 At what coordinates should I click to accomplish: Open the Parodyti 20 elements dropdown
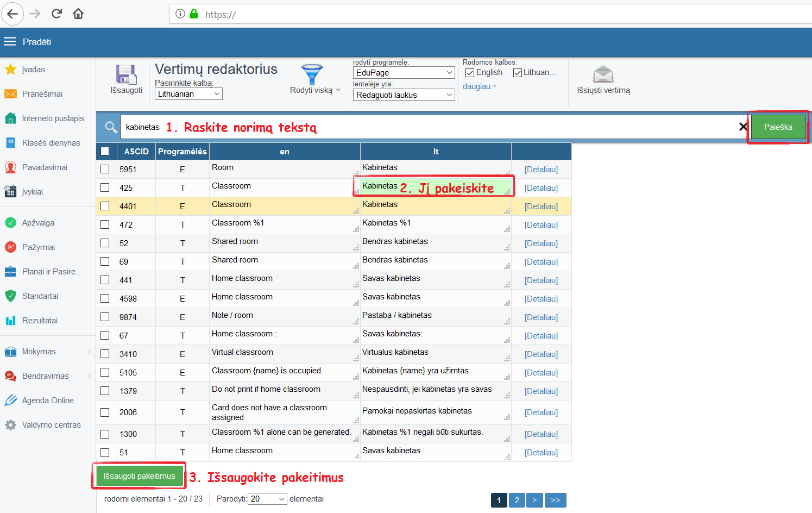pos(267,499)
